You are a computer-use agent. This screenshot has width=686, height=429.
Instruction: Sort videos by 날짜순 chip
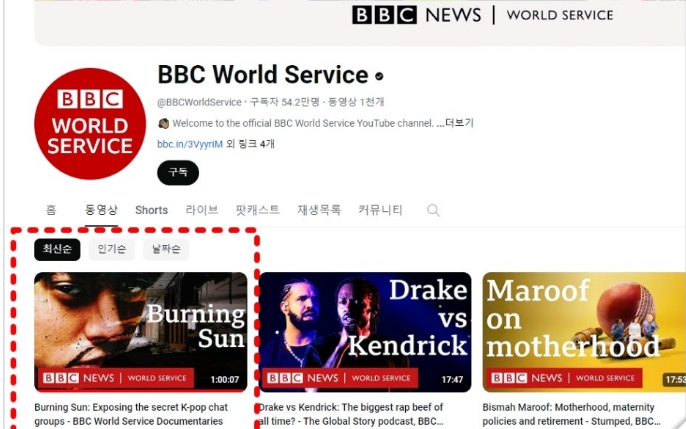tap(166, 250)
